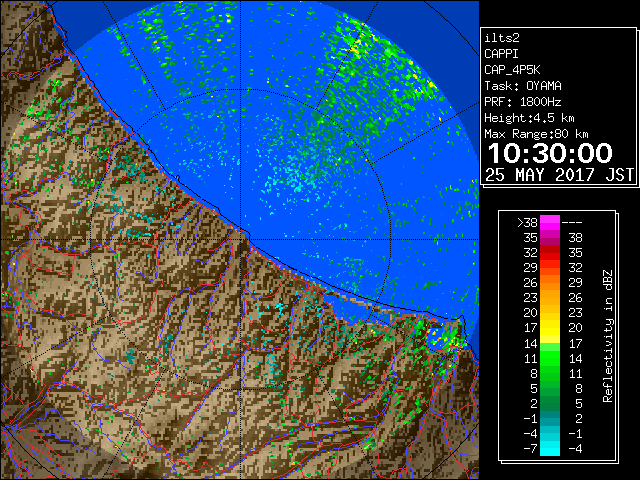
Task: Click the CAP_4P5K text line
Action: [x=512, y=70]
